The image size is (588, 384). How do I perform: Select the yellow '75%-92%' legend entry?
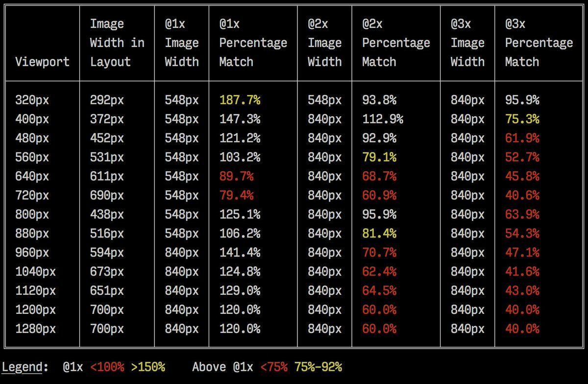coord(318,367)
